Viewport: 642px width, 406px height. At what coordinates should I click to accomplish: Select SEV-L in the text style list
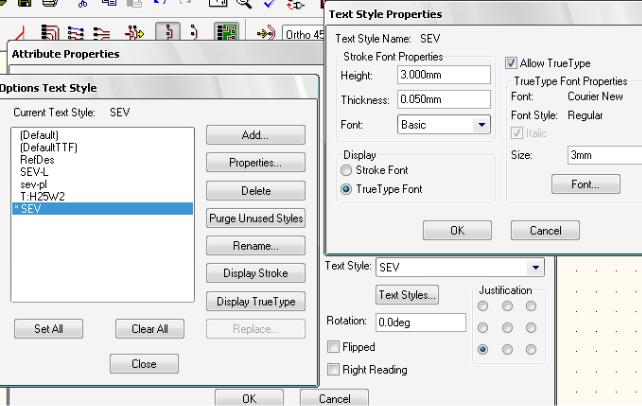pos(102,172)
